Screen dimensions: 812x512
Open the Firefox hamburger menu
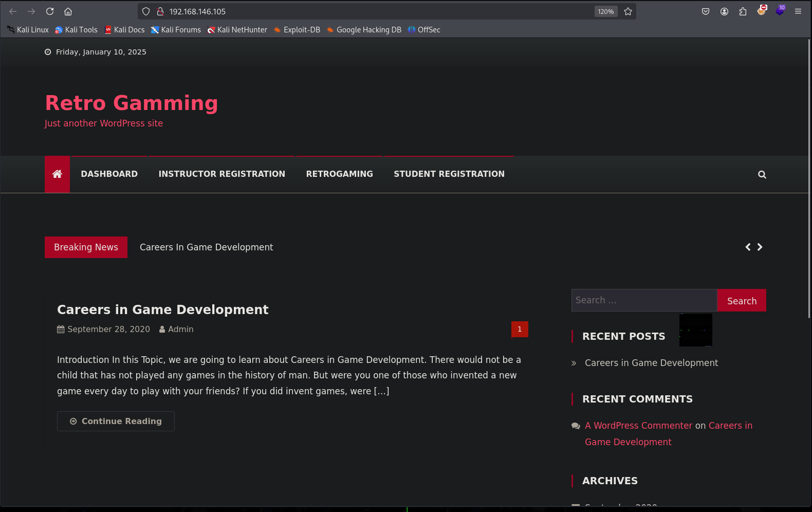(798, 11)
